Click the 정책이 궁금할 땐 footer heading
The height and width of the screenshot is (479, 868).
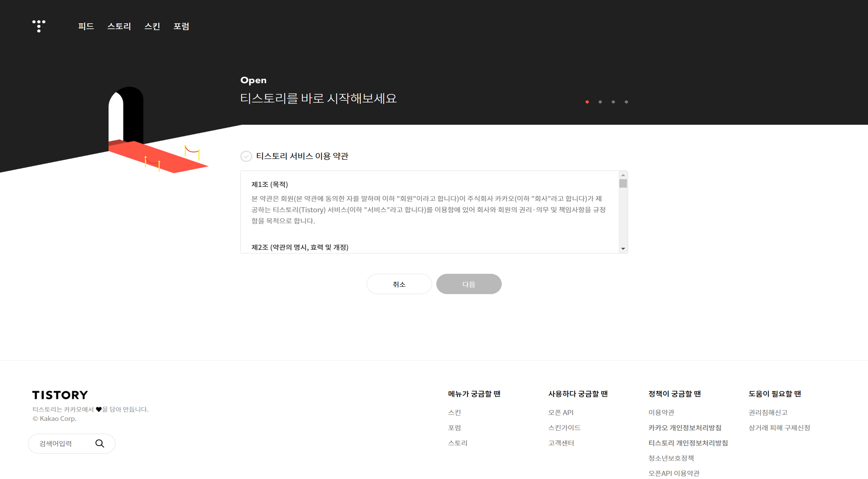[675, 394]
